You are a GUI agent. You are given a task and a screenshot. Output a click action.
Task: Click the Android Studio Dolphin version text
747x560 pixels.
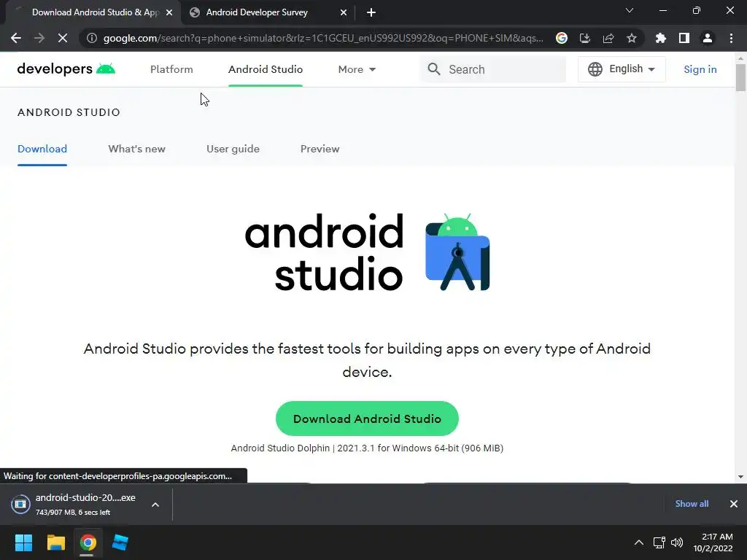tap(367, 448)
